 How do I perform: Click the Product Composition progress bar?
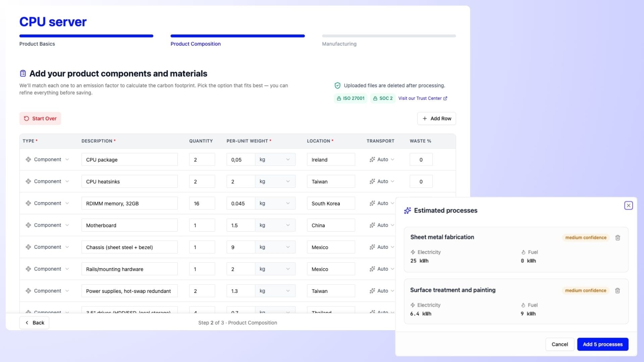tap(237, 36)
